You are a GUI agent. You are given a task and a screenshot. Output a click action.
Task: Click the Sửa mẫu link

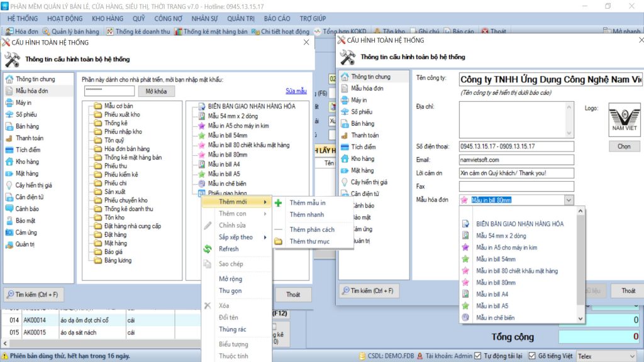(296, 91)
